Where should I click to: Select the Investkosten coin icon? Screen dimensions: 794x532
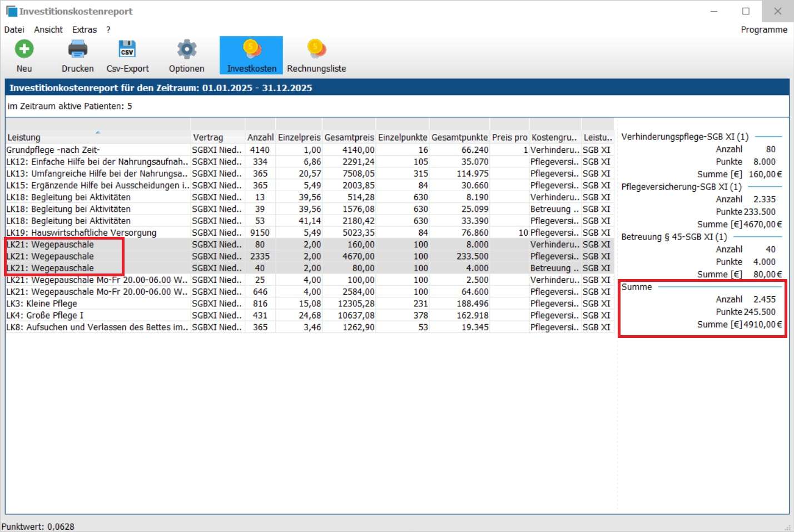point(251,49)
